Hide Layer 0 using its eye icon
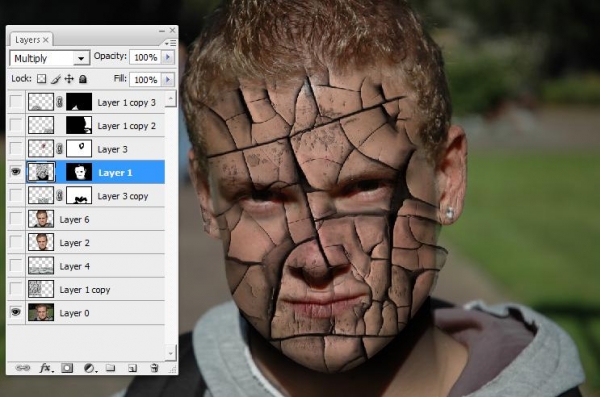 [x=16, y=312]
